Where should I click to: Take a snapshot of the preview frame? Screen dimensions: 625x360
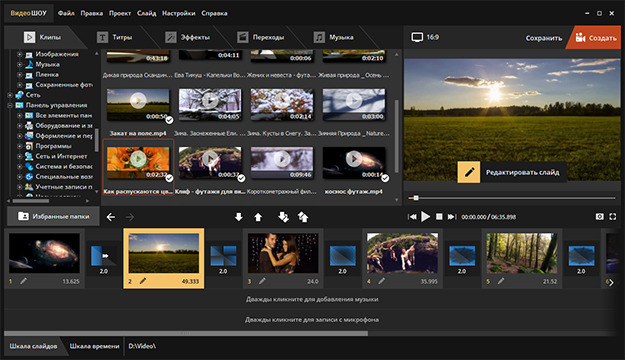599,216
